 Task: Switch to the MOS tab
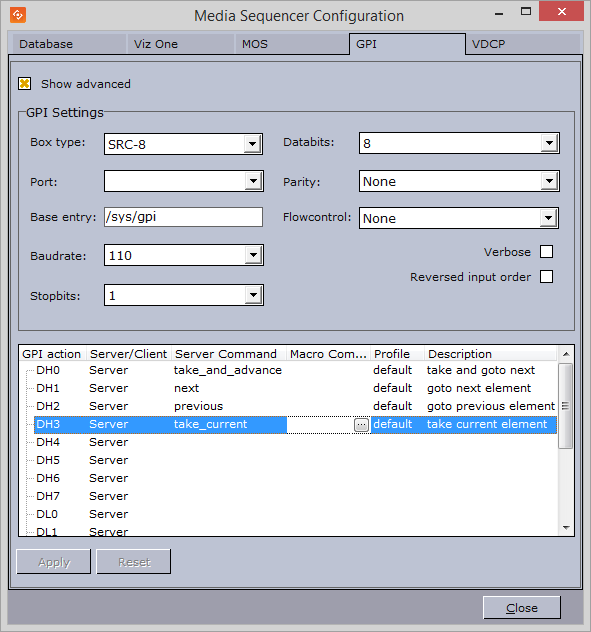291,44
